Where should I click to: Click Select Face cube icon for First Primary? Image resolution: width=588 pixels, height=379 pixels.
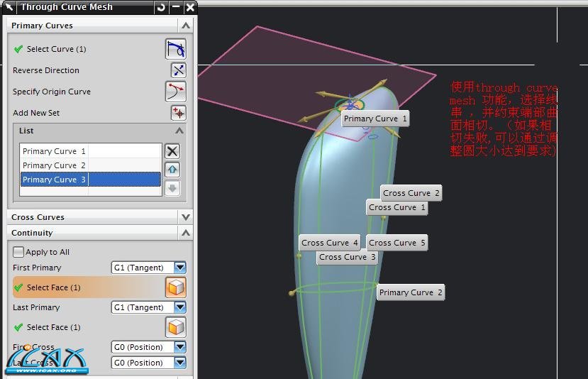point(175,287)
